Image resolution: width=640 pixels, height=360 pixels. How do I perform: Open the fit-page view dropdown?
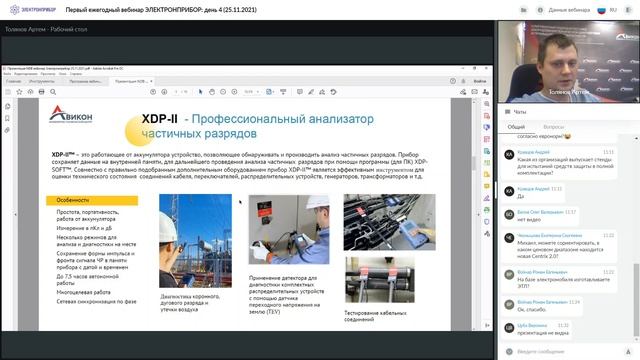270,92
